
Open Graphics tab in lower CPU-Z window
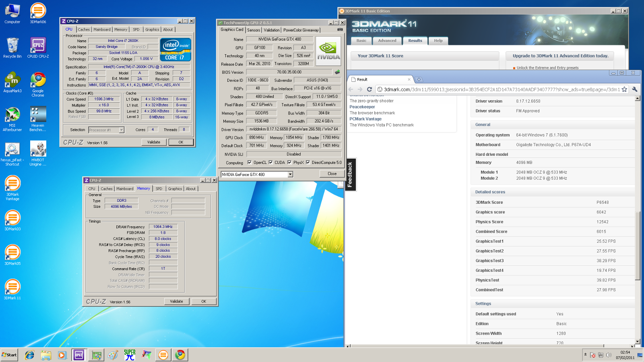[x=175, y=188]
